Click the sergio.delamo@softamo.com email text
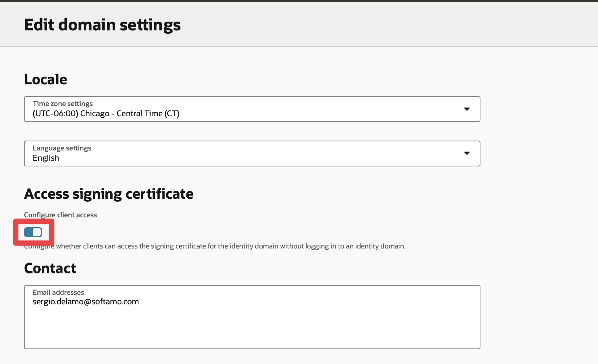This screenshot has width=598, height=364. [86, 302]
